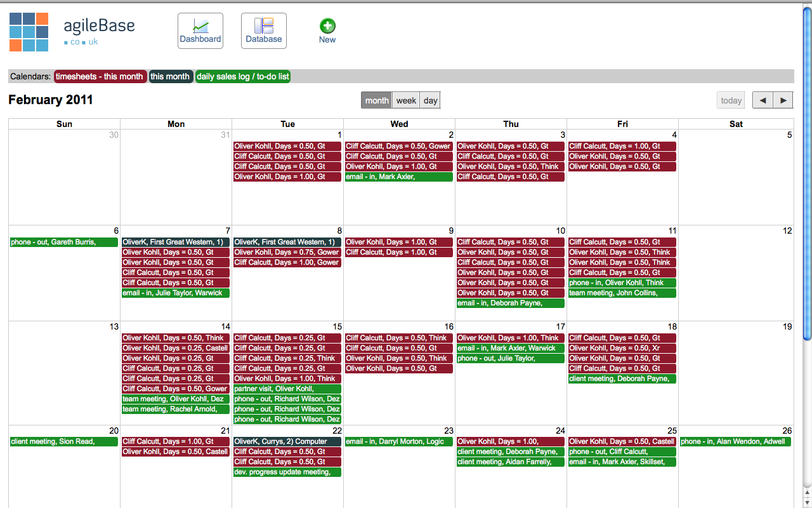Open the Database icon button

[x=264, y=30]
